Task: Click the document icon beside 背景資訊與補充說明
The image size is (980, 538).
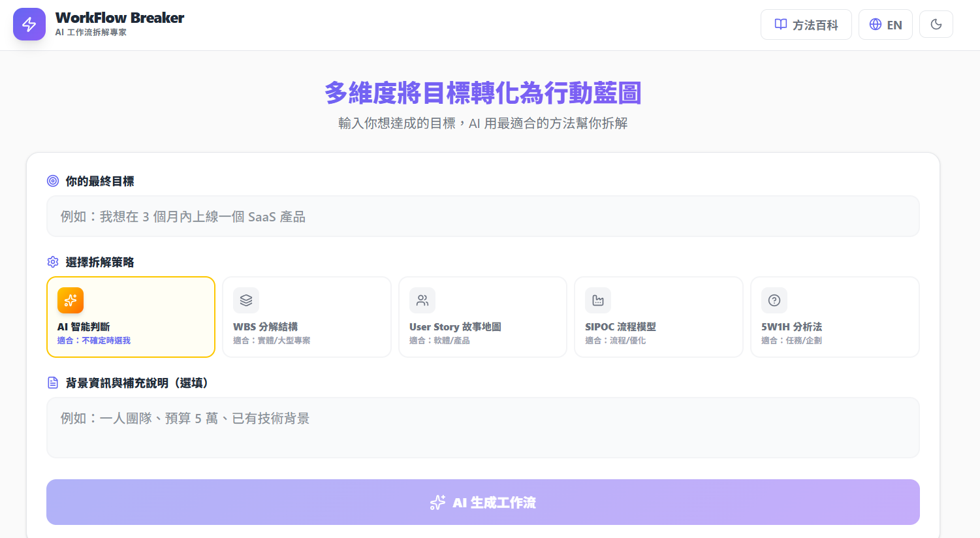Action: 53,383
